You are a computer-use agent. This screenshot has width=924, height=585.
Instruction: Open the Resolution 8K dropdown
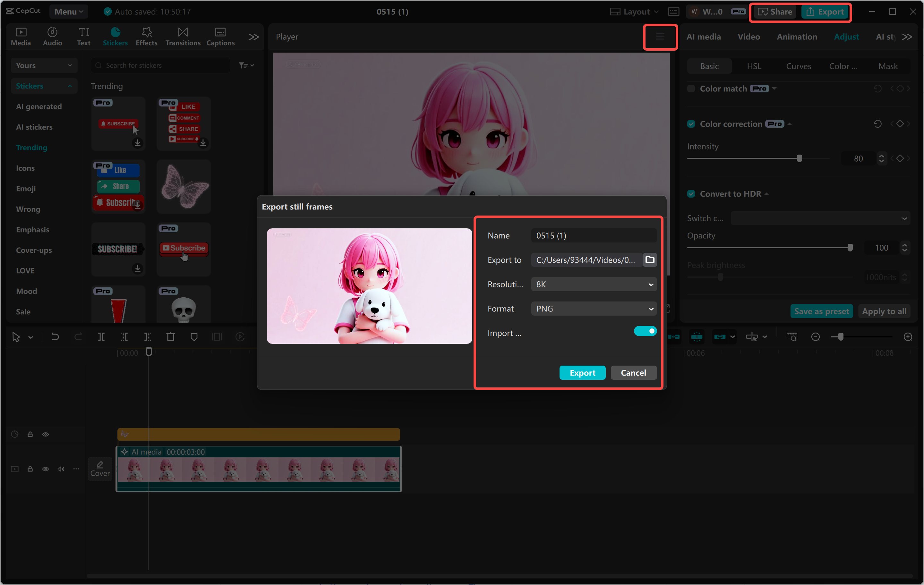pyautogui.click(x=593, y=284)
